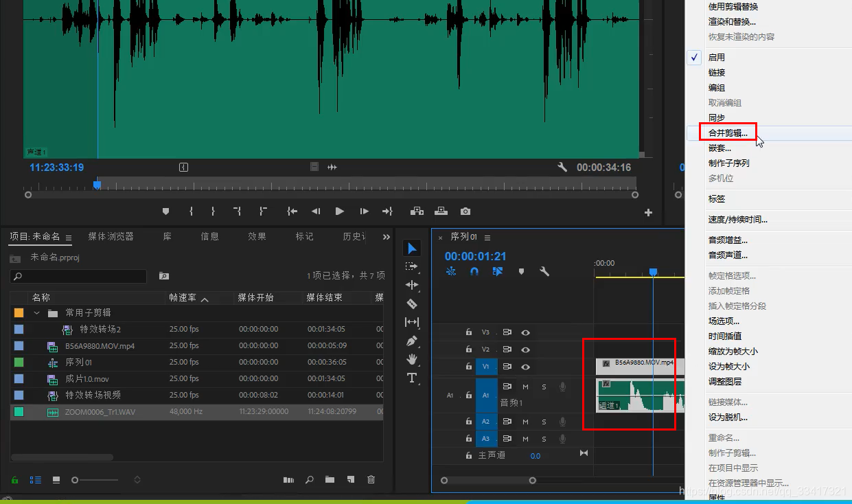The height and width of the screenshot is (504, 852).
Task: Toggle lock on V3 track
Action: pyautogui.click(x=469, y=332)
